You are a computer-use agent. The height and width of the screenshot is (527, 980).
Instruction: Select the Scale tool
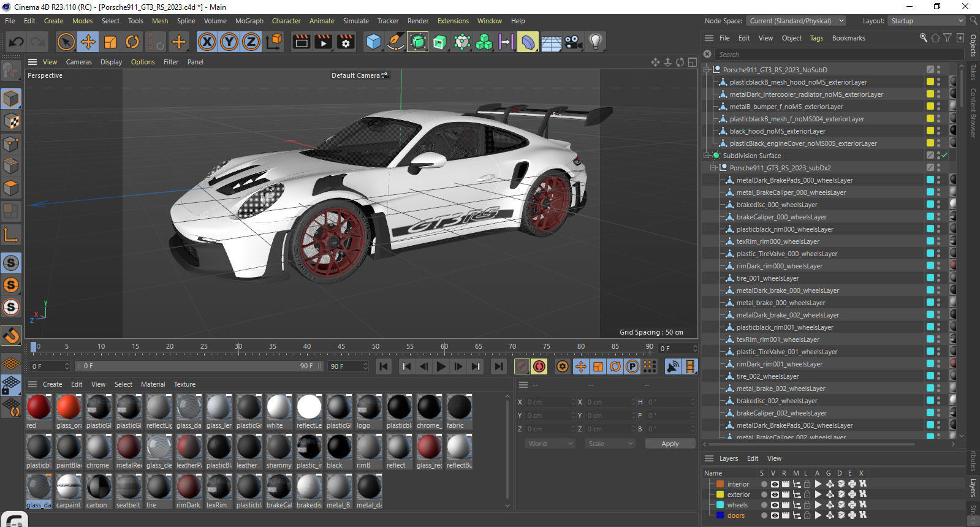[x=110, y=42]
